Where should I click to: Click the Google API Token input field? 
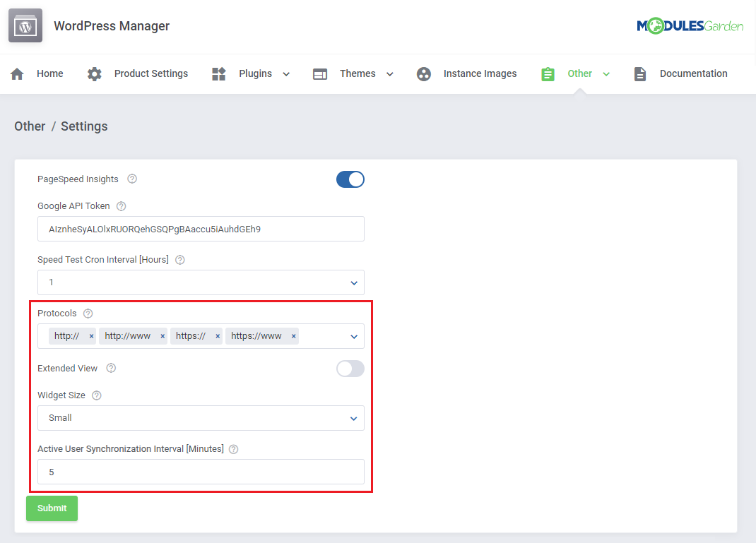point(201,229)
